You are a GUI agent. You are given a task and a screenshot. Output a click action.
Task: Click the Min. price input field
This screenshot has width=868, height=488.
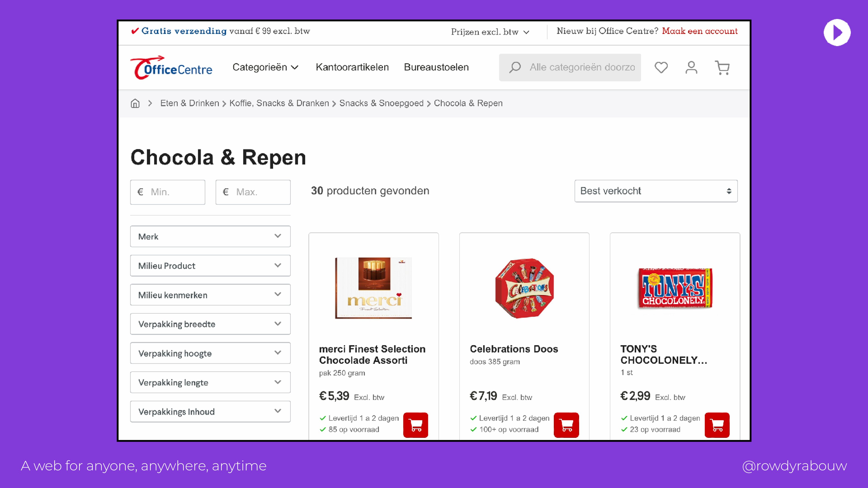(x=168, y=192)
